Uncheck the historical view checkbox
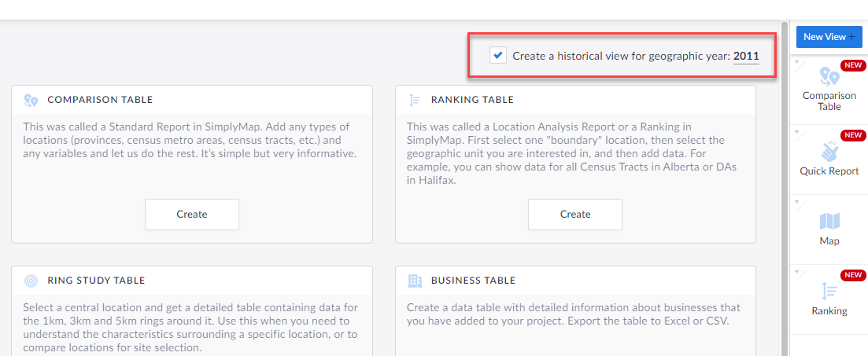 coord(498,55)
